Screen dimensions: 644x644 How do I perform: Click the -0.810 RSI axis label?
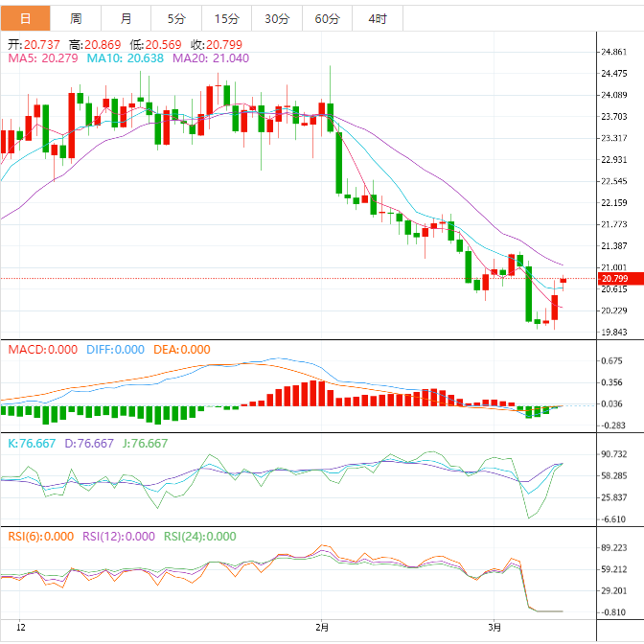tap(613, 612)
